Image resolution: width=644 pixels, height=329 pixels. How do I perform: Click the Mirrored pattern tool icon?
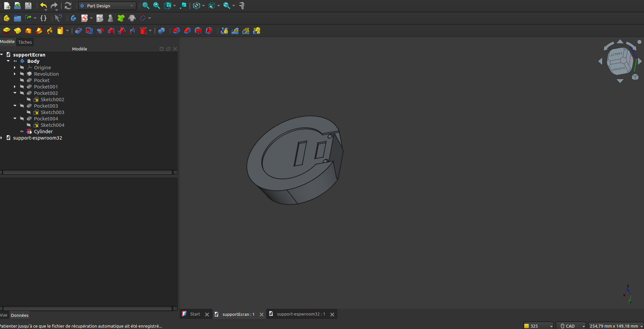[224, 31]
